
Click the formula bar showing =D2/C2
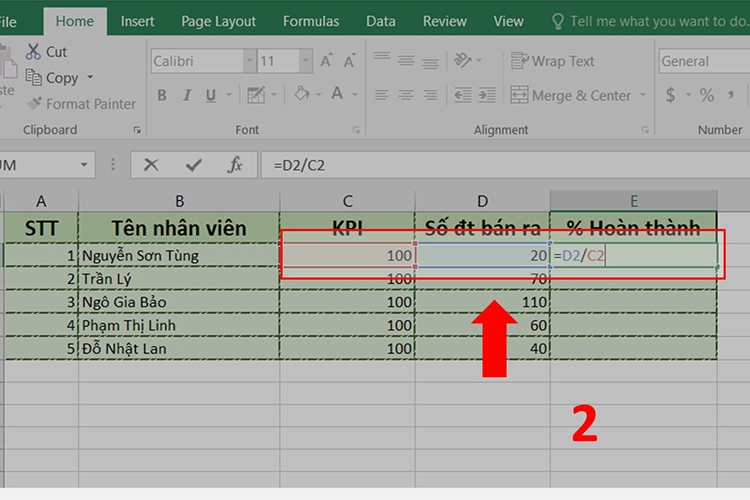click(505, 165)
